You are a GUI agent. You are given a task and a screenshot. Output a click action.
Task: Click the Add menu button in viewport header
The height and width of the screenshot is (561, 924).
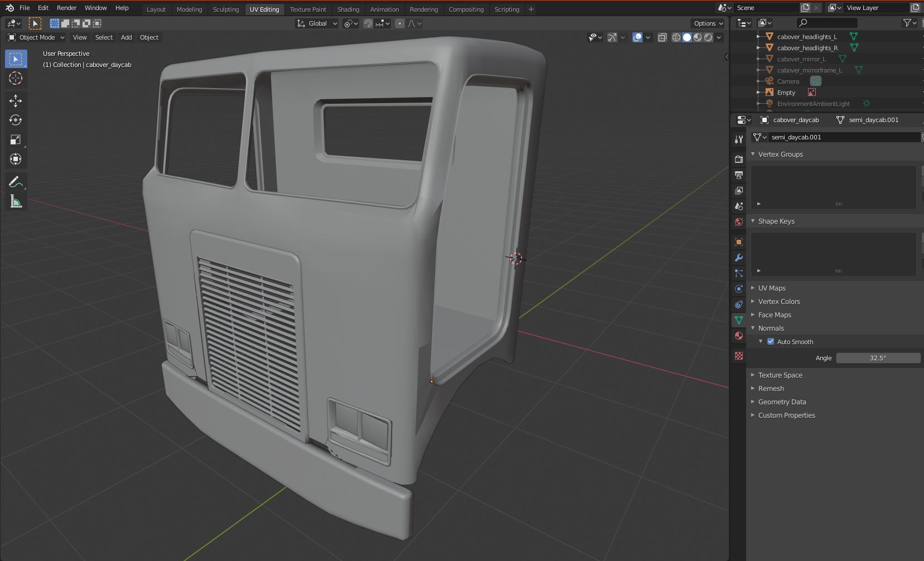pos(127,37)
